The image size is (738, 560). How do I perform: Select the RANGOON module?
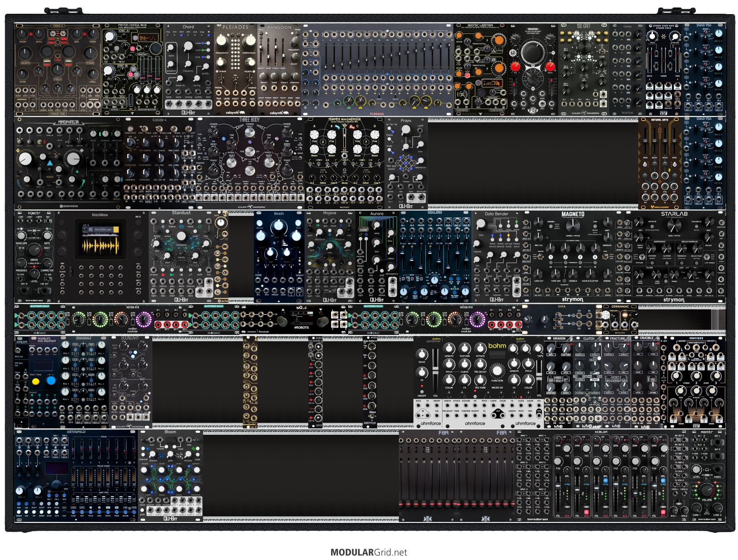[x=279, y=70]
